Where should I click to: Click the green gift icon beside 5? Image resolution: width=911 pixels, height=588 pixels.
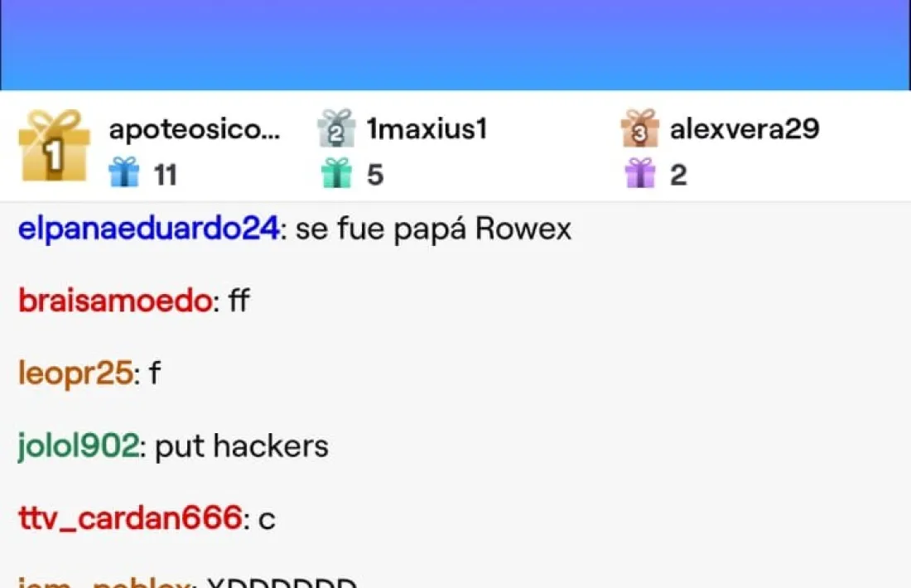pos(337,172)
